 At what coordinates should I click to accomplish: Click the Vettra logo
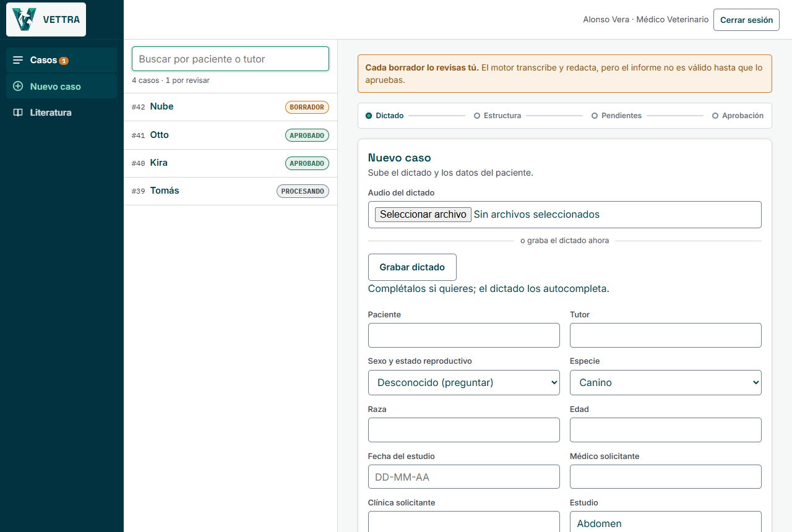coord(46,19)
